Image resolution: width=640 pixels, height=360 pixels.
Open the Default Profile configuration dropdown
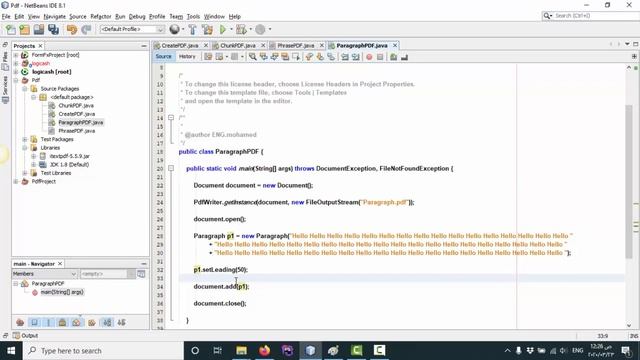pos(132,29)
